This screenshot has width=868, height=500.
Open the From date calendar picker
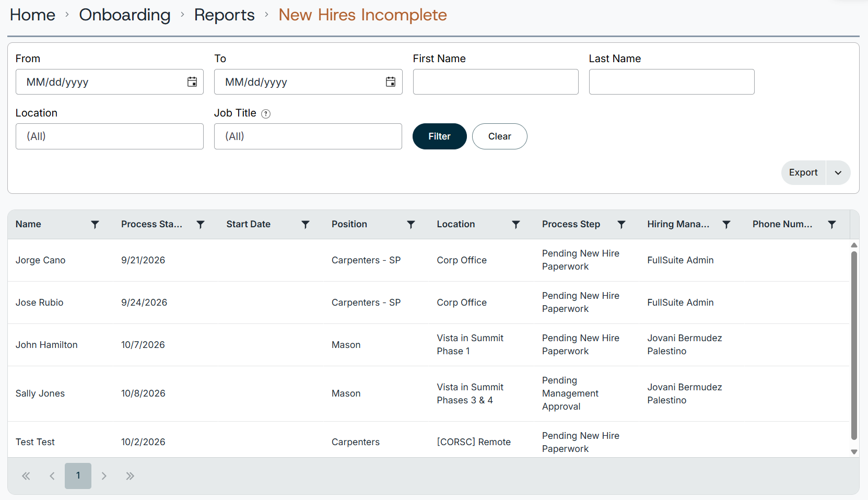[192, 82]
